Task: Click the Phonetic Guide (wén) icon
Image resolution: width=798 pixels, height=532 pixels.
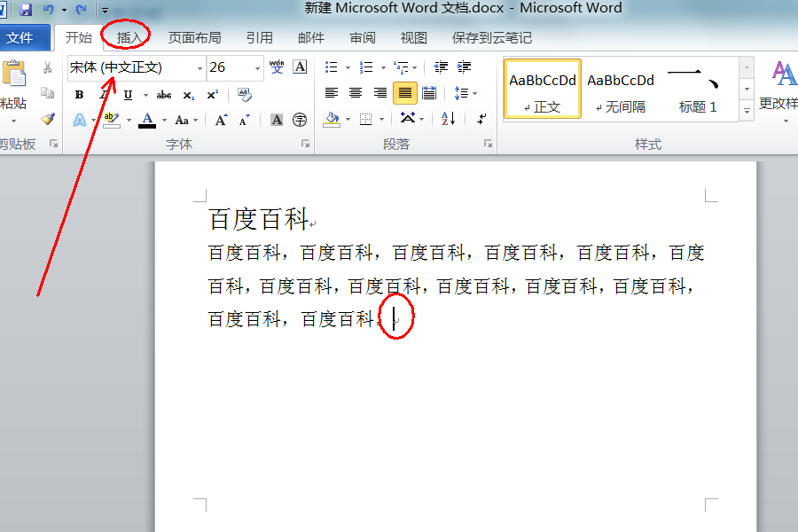Action: tap(277, 67)
